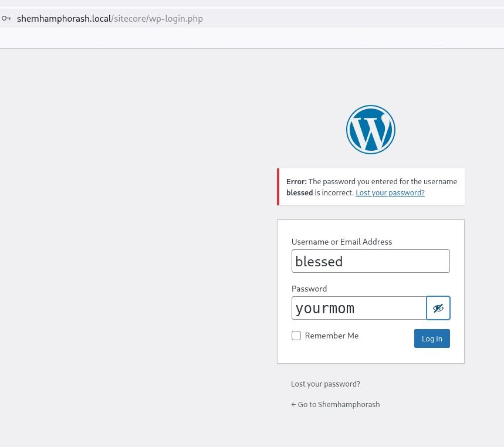Click the browser address bar URL
This screenshot has width=504, height=447.
pos(110,19)
